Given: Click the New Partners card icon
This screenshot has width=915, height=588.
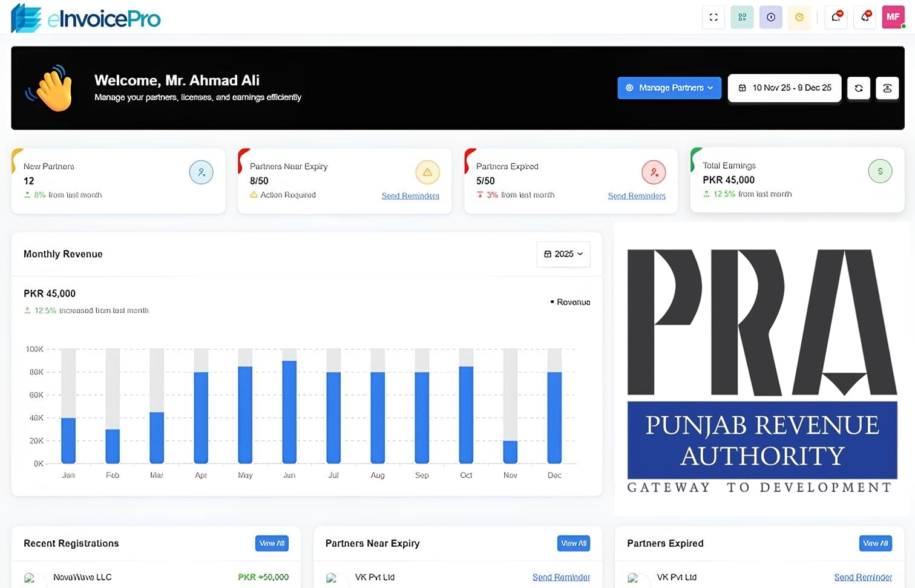Looking at the screenshot, I should tap(202, 172).
